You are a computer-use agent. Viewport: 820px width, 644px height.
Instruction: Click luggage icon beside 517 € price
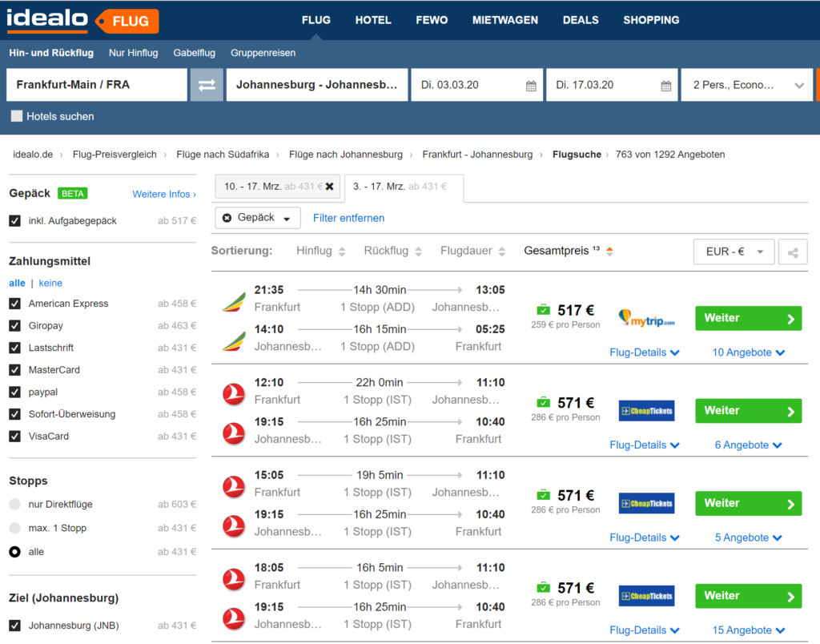[x=544, y=310]
